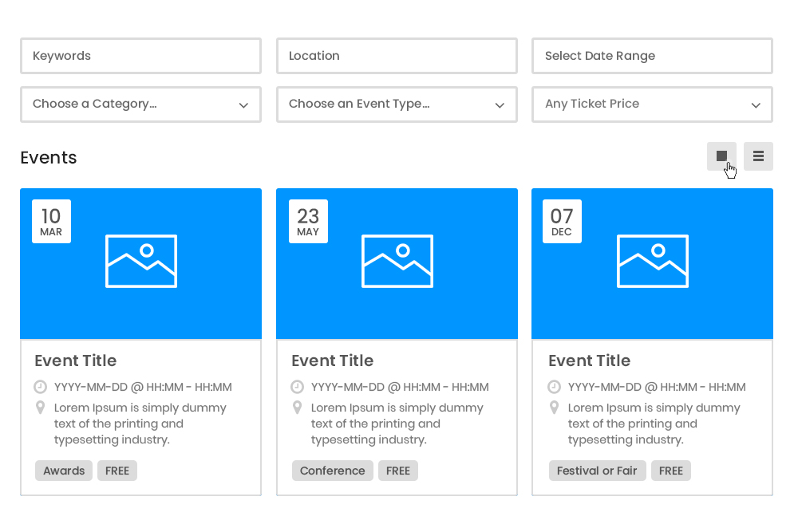Viewport: 798px width, 532px height.
Task: Open the Any Ticket Price dropdown
Action: pyautogui.click(x=652, y=104)
